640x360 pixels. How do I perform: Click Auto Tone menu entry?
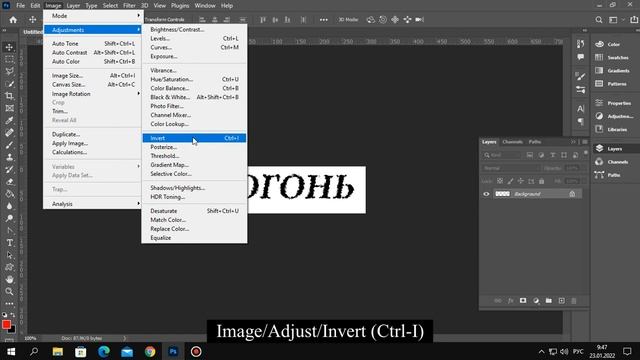pos(92,43)
